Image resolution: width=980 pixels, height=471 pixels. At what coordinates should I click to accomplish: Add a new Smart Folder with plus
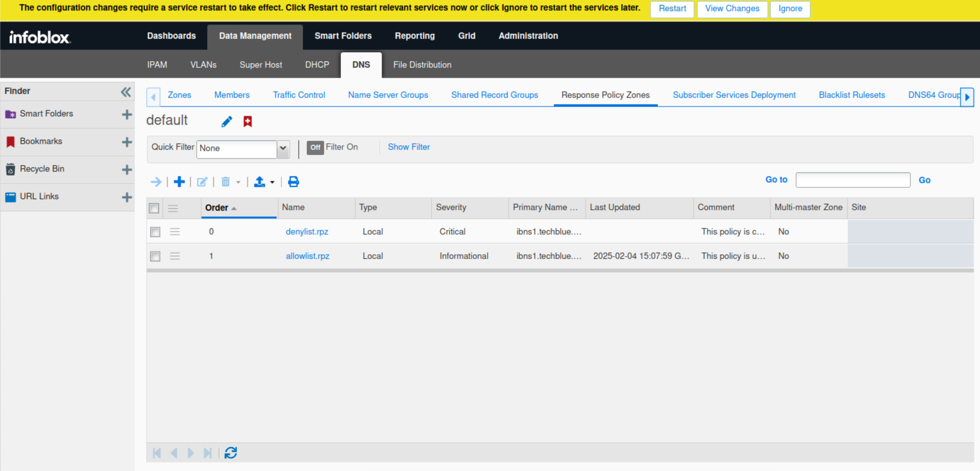coord(127,114)
